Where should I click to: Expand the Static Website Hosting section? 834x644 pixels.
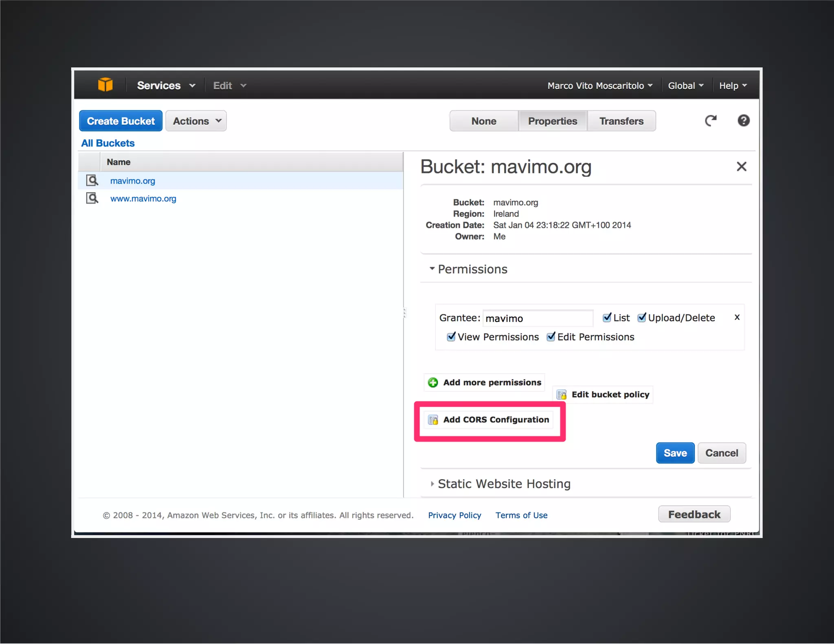[503, 484]
